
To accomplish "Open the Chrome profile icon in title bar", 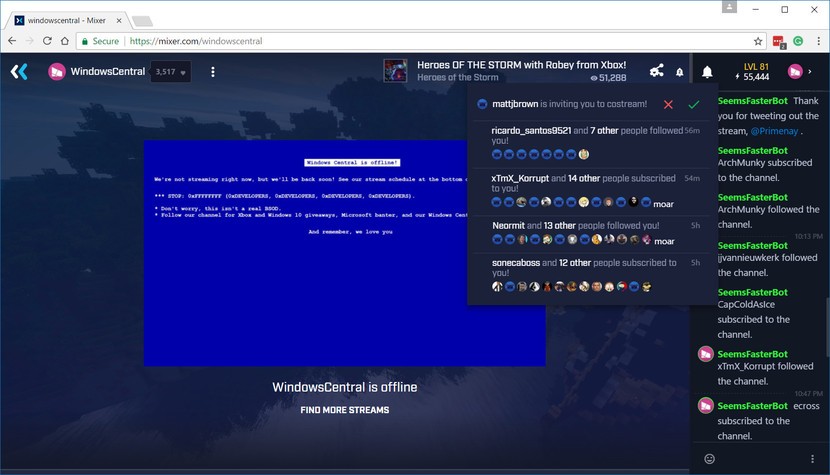I will [729, 7].
